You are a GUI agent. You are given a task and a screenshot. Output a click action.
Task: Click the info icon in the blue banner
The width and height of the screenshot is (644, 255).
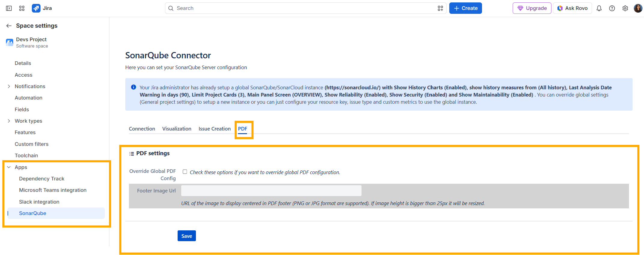133,87
